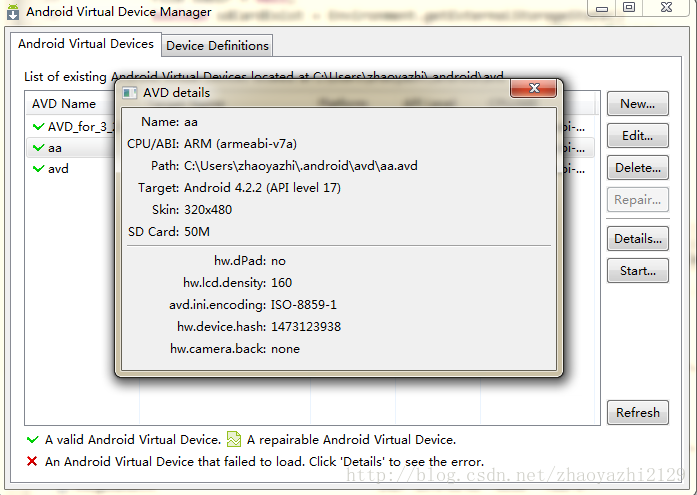Viewport: 697px width, 495px height.
Task: Click the Skin value 320x480
Action: coord(208,209)
